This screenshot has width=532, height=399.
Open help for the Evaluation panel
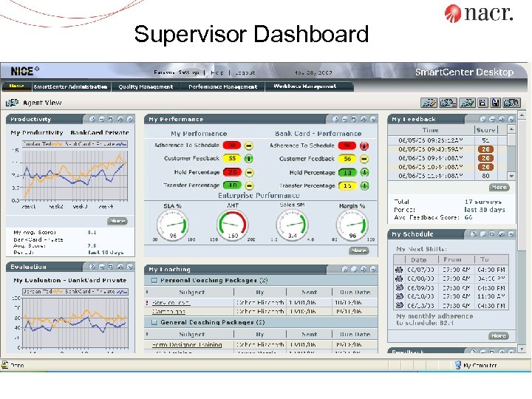(x=92, y=267)
